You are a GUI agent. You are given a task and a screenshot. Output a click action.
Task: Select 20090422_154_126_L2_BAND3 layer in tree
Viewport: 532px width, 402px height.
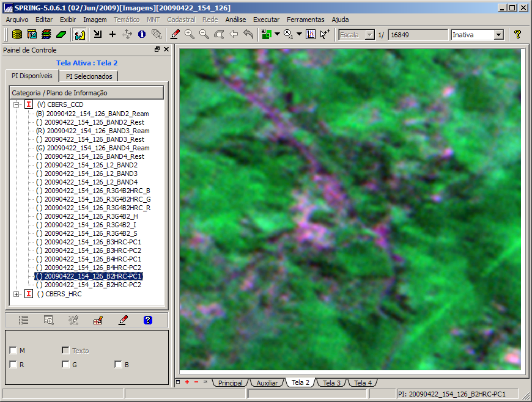91,174
